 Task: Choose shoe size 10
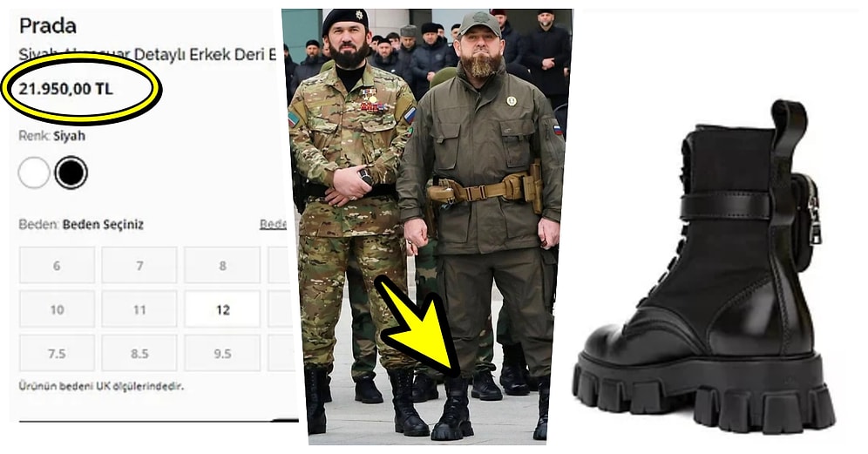click(x=57, y=309)
